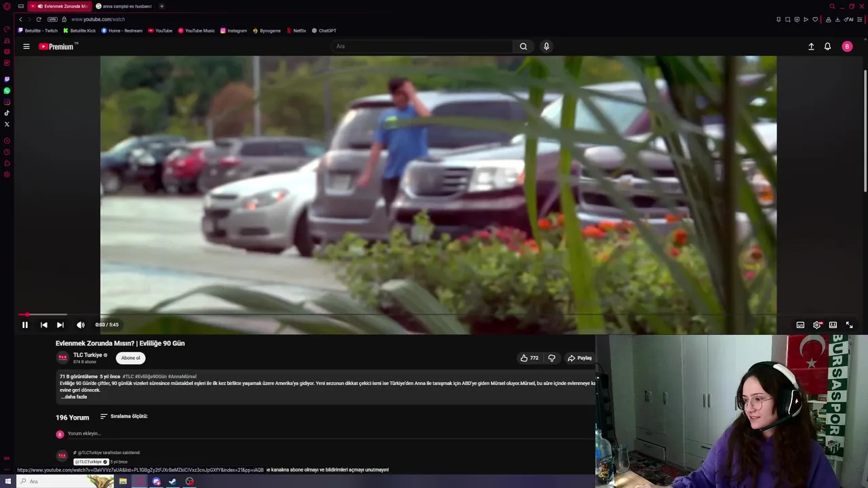Open WhatsApp in Opera sidebar
The width and height of the screenshot is (868, 488).
coord(7,90)
